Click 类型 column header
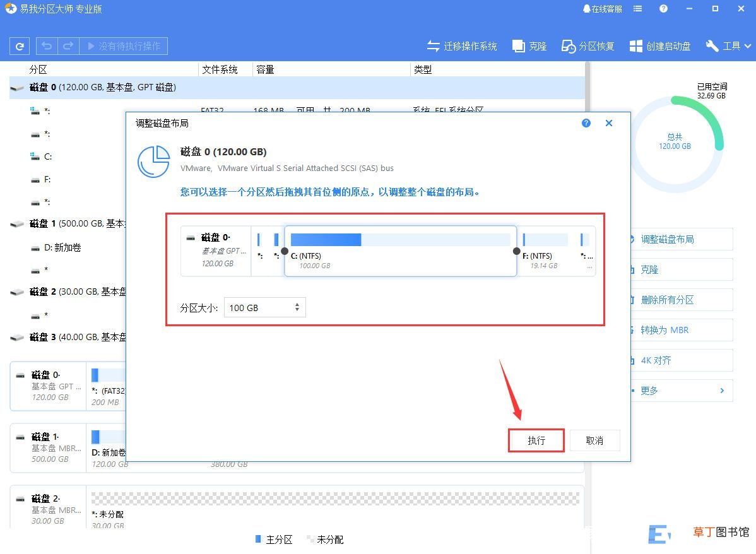The height and width of the screenshot is (554, 756). 423,69
